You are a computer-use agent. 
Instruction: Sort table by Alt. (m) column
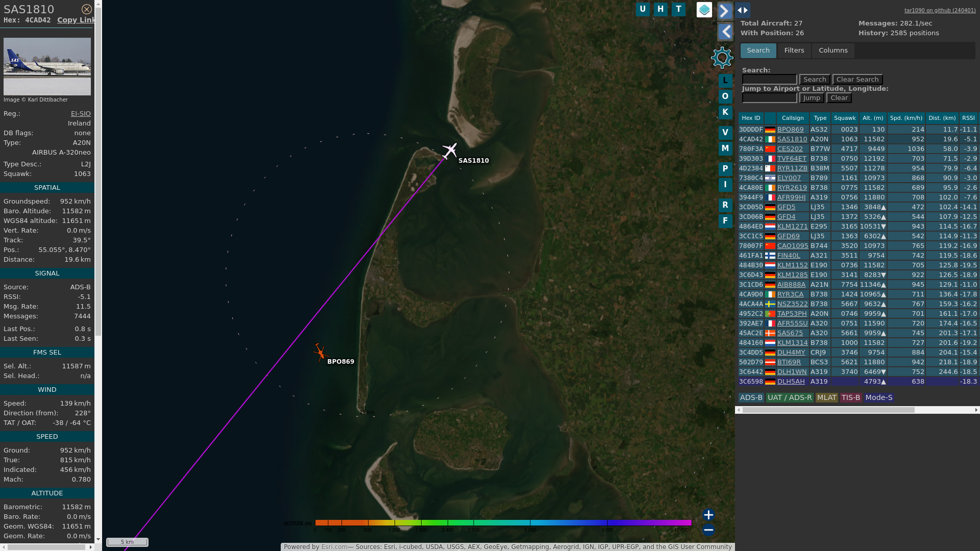click(x=873, y=118)
